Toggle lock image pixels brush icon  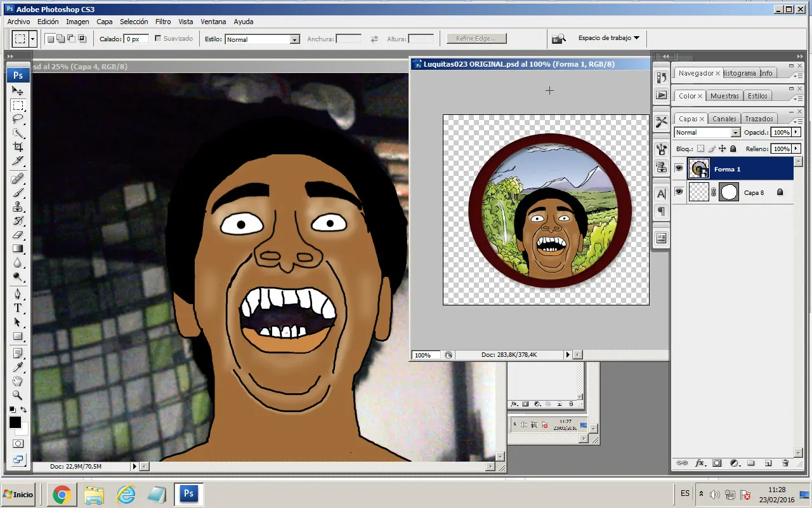coord(712,149)
